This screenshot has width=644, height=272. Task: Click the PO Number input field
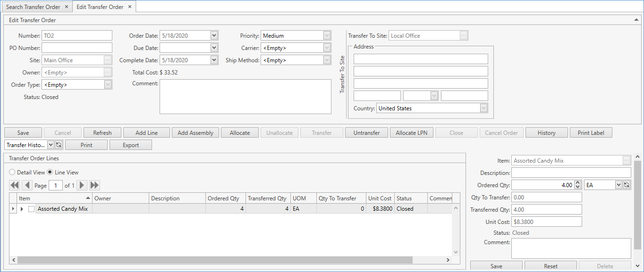click(x=77, y=48)
